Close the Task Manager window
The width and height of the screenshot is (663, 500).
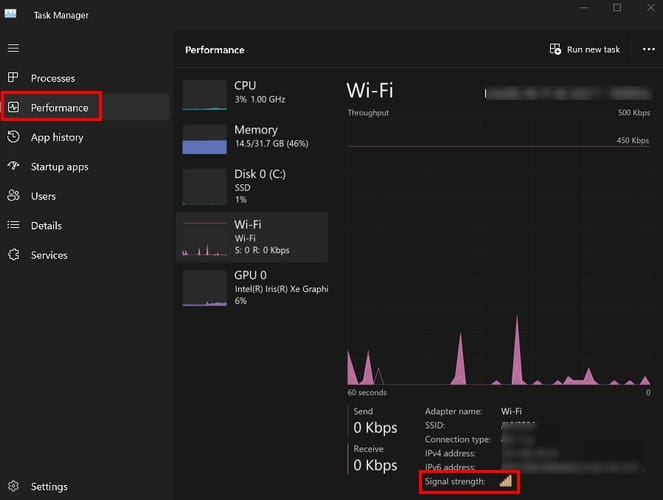(651, 8)
